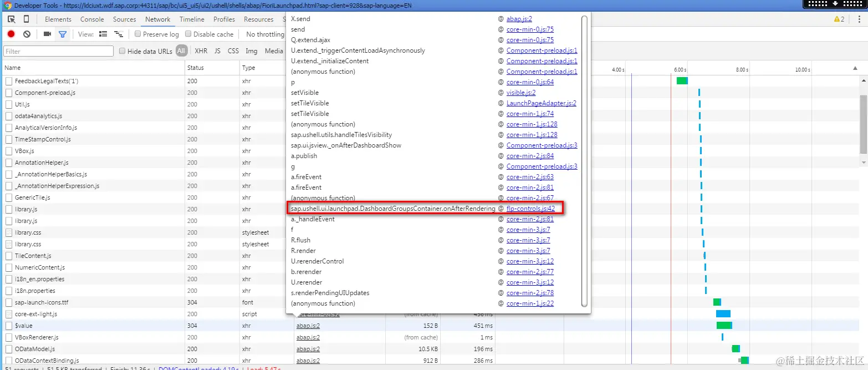Open abap.js:2 initiator link in $value row

point(308,326)
